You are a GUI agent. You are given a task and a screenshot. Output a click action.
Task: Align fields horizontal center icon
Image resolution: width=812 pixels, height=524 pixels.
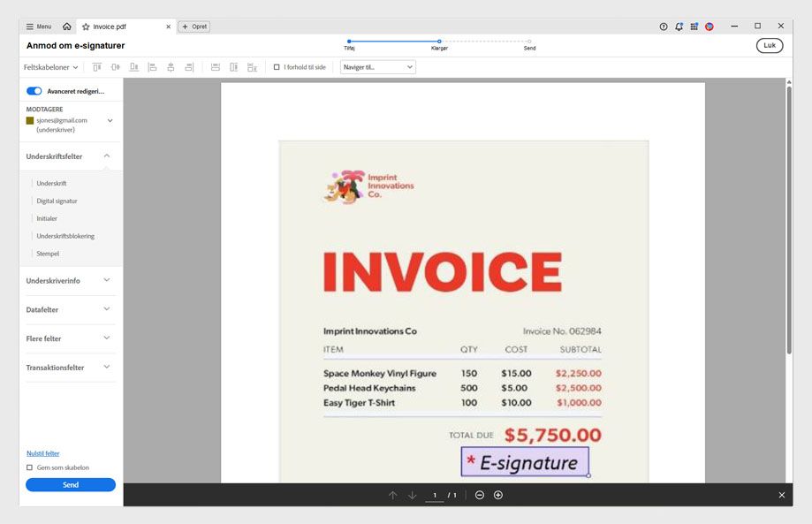coord(171,67)
